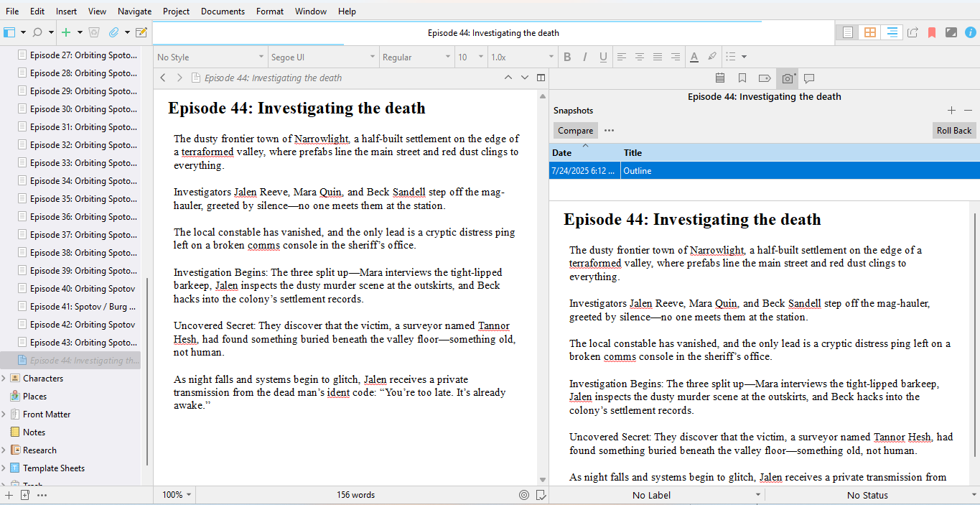Click the Corkboard view mode icon
Viewport: 980px width, 505px height.
pos(869,32)
